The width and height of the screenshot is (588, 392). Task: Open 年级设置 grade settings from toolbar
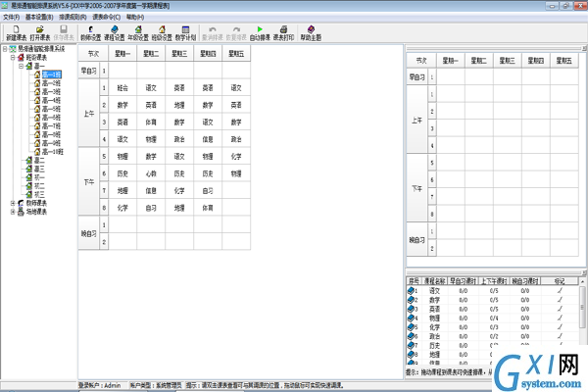[138, 32]
